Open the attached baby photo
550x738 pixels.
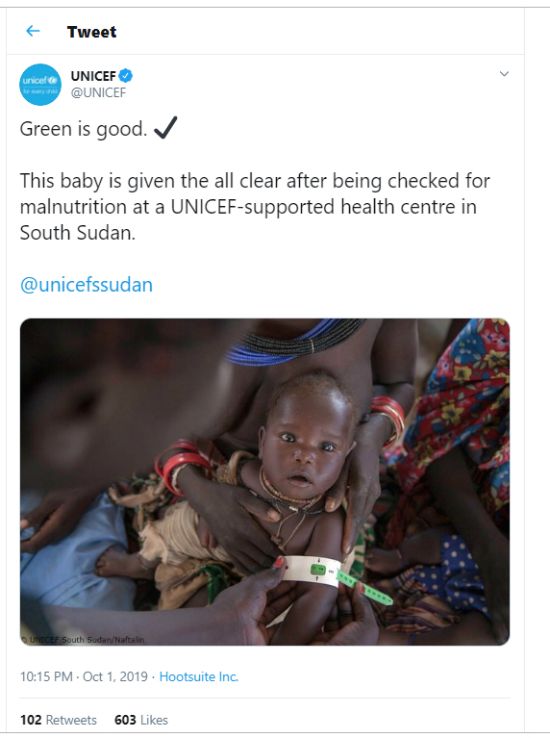click(264, 481)
